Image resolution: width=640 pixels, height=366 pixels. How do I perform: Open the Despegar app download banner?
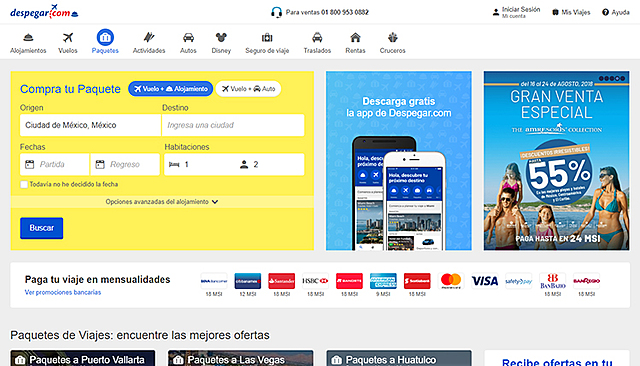pos(399,161)
